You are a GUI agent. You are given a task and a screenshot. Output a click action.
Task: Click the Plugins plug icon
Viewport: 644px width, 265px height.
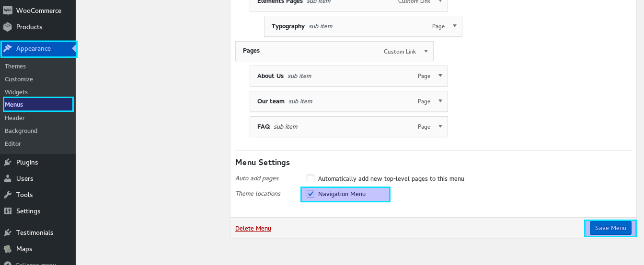point(8,162)
